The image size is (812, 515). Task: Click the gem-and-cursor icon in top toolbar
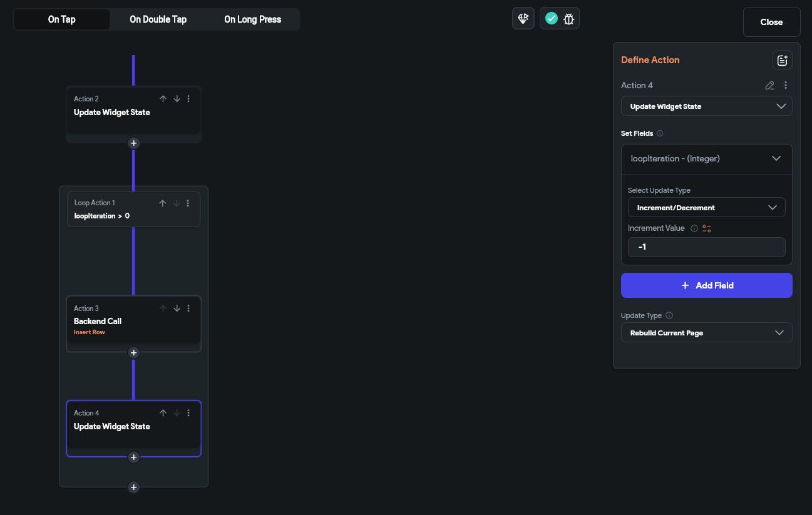pyautogui.click(x=523, y=19)
